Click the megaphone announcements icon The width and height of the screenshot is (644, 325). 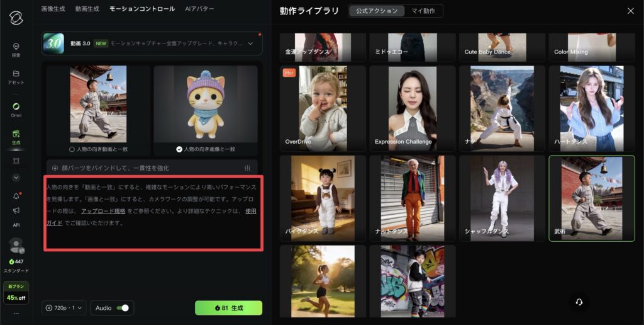(16, 210)
